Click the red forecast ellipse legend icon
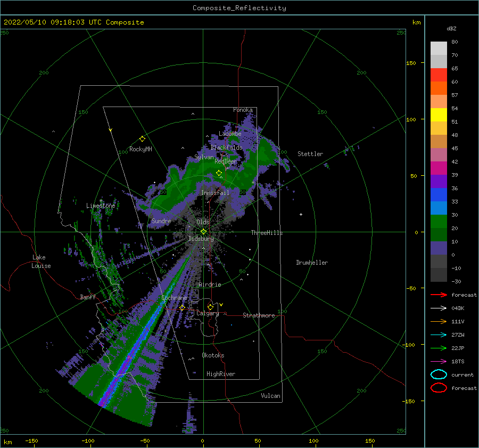The width and height of the screenshot is (479, 448). [x=439, y=388]
